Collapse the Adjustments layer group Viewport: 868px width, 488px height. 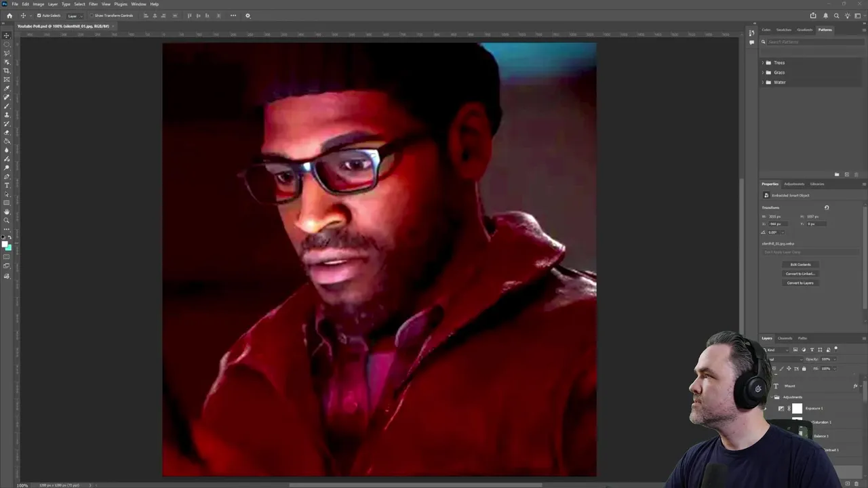pos(772,397)
